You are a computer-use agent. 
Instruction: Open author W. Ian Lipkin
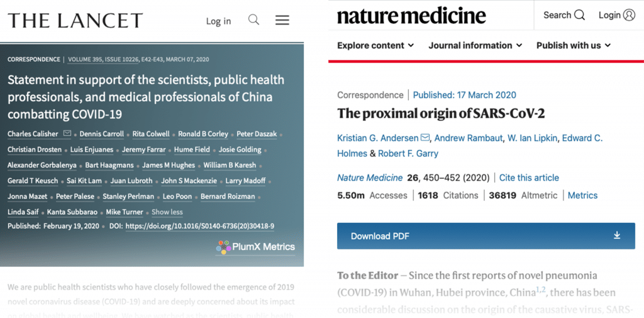pos(532,138)
